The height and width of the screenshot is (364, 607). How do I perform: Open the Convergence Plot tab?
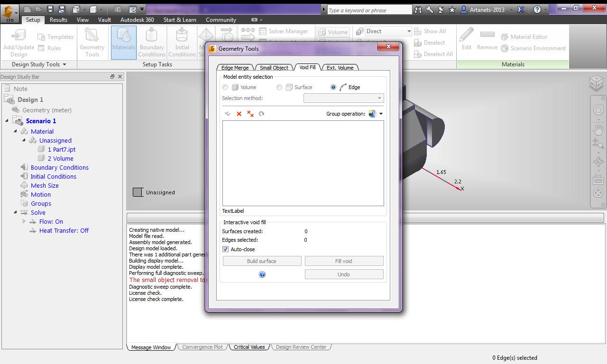click(202, 347)
